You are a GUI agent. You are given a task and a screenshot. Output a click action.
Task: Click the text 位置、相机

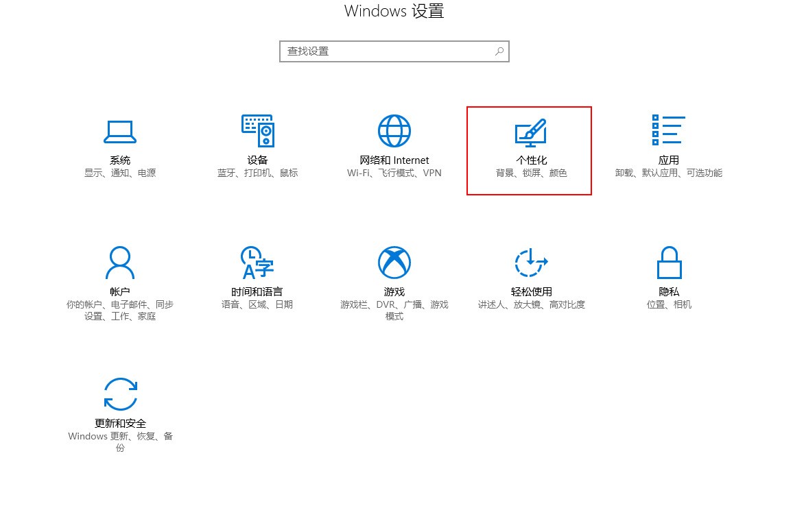(669, 304)
